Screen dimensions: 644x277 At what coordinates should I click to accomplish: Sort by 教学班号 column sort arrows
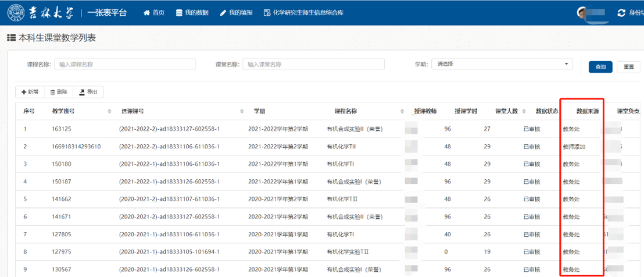[x=110, y=111]
